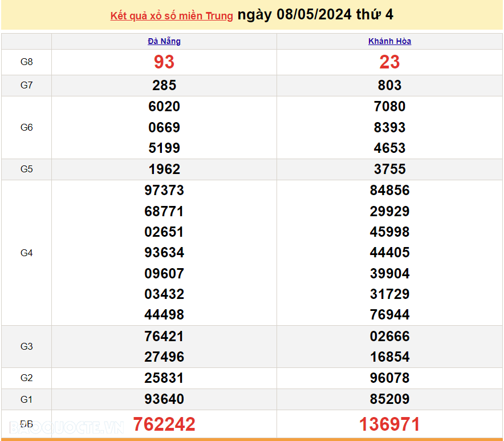Select the G4 row label
504x441 pixels.
[x=26, y=253]
